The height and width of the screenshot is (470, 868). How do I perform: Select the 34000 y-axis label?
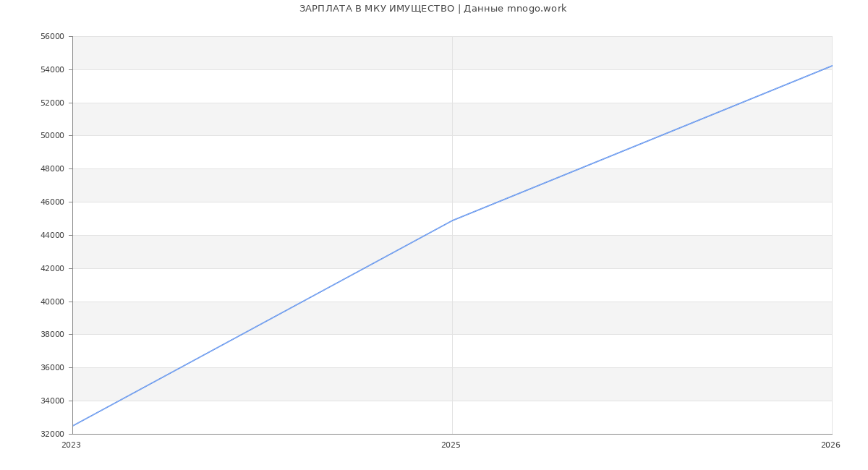pos(52,401)
